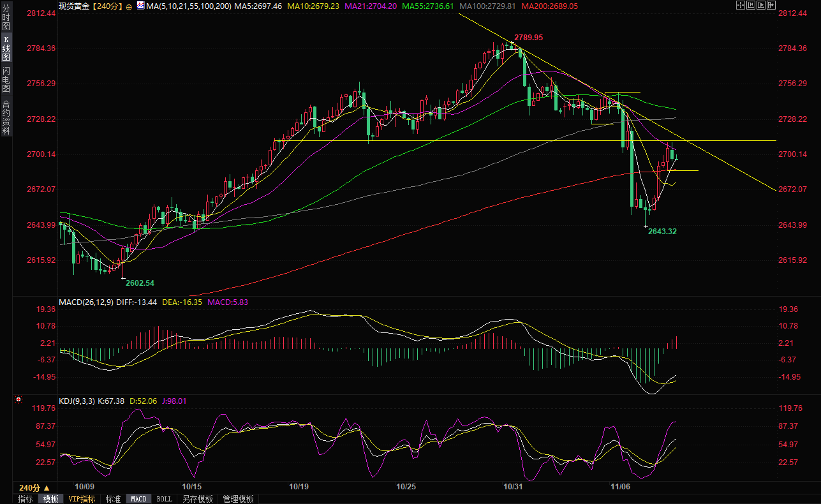
Task: Toggle the MACD indicator template
Action: 138,499
